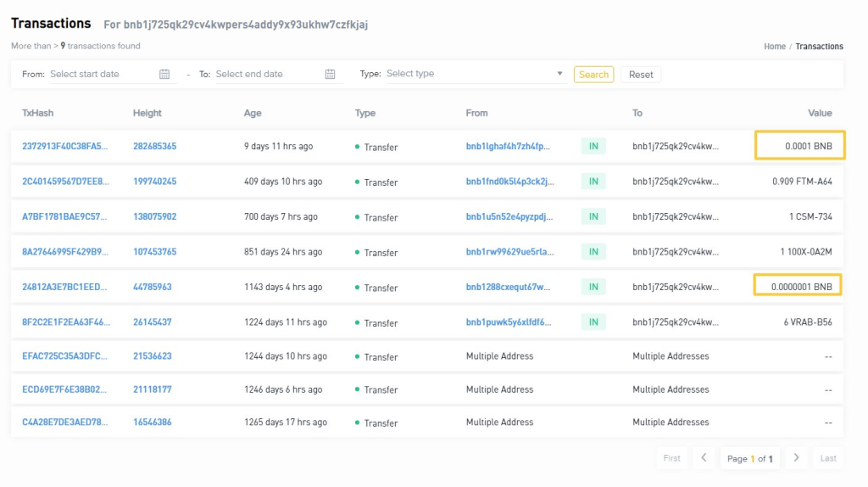
Task: Open transaction hash A7BF1781BAE9C57...
Action: click(64, 216)
